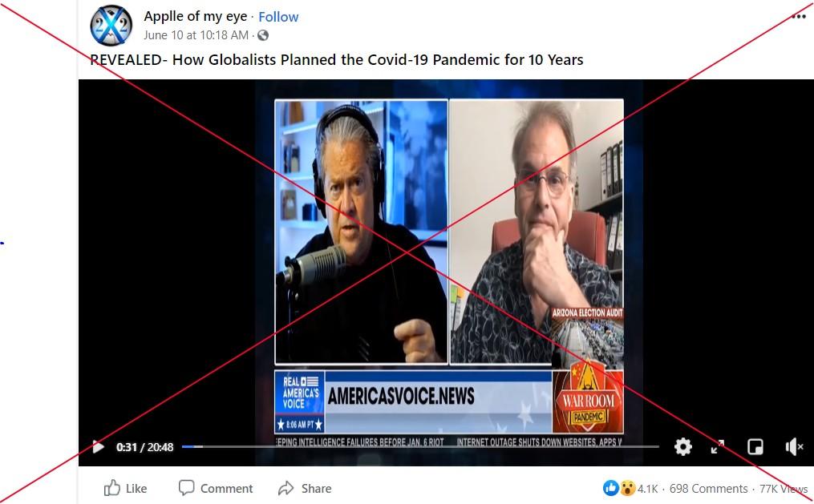Share this post

coord(305,488)
